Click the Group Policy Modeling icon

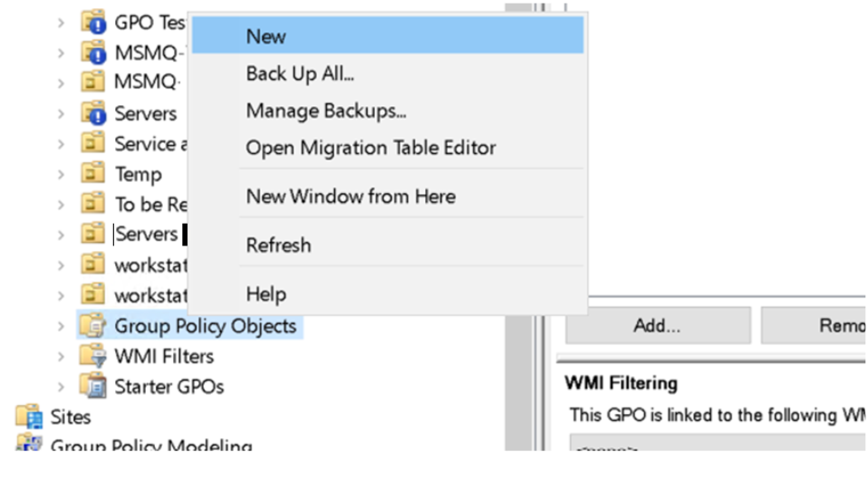29,446
